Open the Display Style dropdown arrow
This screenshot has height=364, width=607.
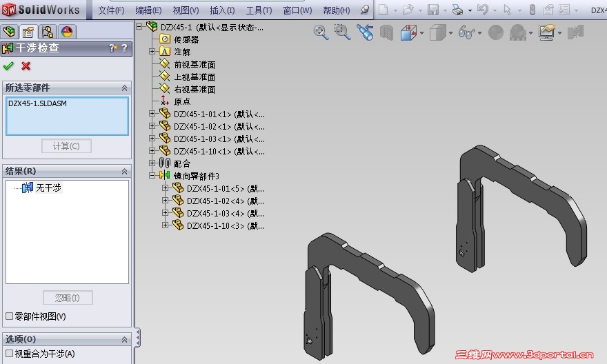(450, 33)
